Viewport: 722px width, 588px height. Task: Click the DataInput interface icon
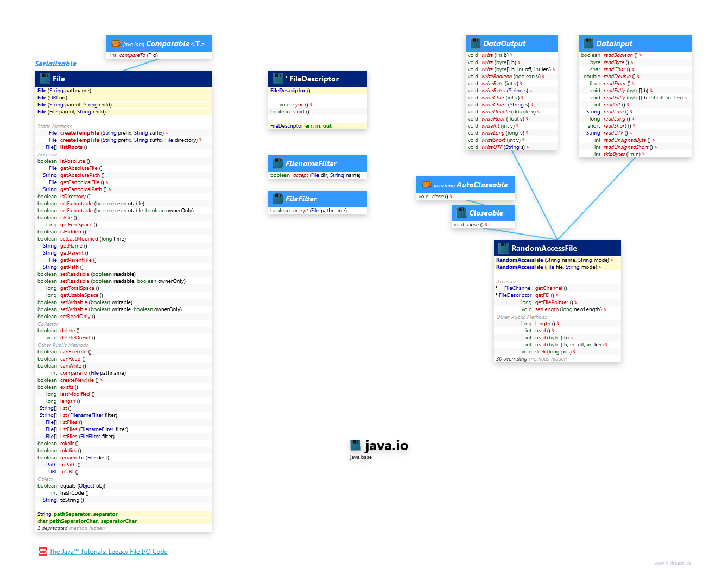(588, 43)
